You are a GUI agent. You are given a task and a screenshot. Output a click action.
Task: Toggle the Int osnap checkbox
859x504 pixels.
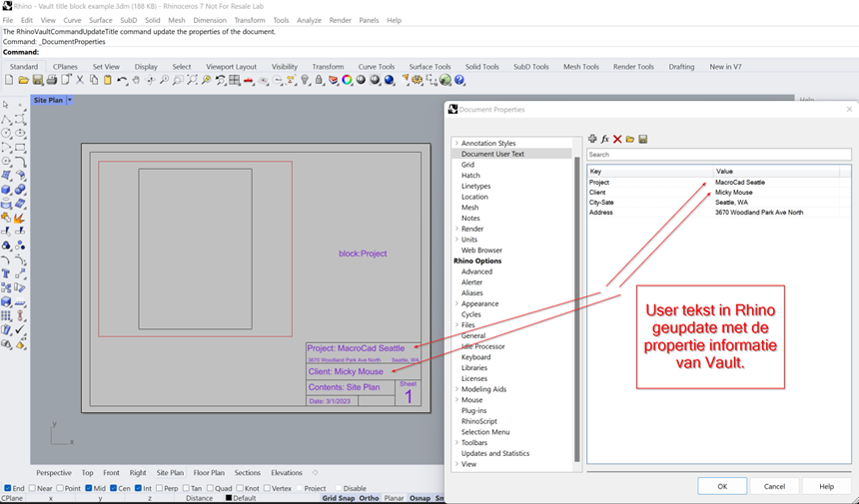click(x=138, y=488)
